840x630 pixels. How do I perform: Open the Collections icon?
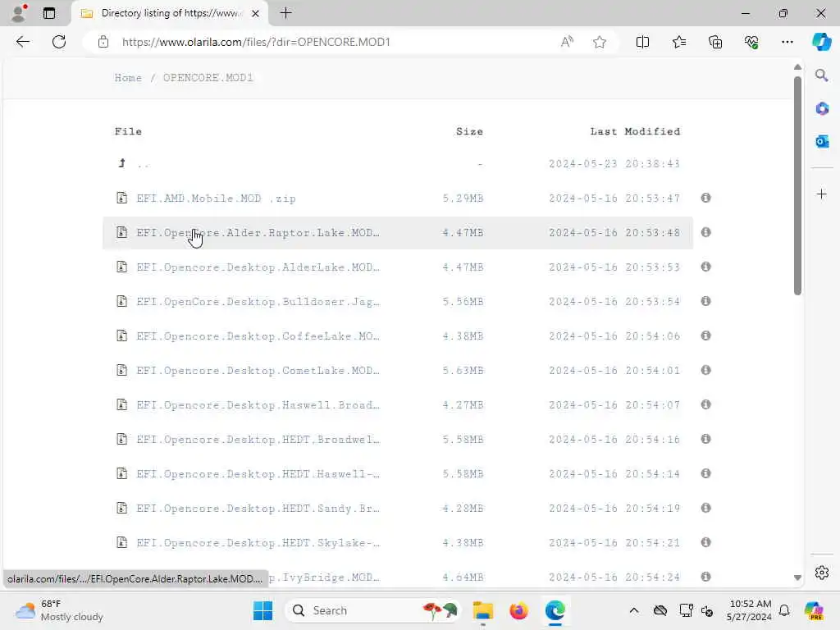click(715, 42)
